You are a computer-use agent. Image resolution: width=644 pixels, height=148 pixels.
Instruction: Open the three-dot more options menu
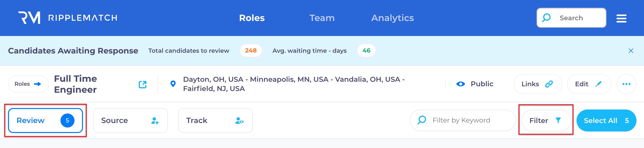click(x=626, y=84)
